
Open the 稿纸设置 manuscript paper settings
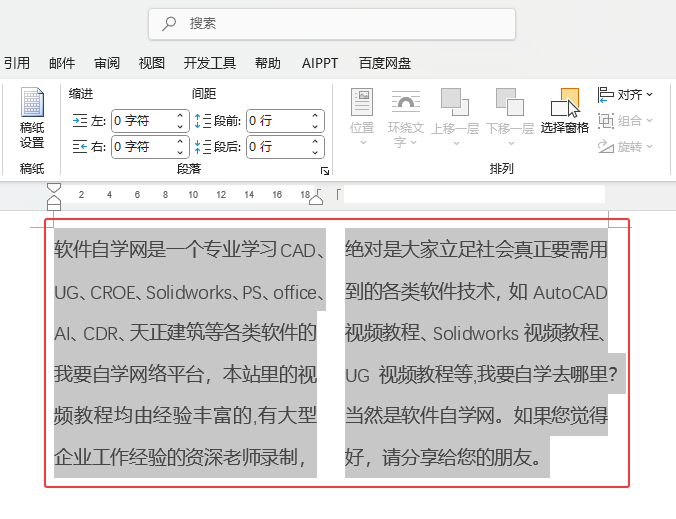click(32, 117)
